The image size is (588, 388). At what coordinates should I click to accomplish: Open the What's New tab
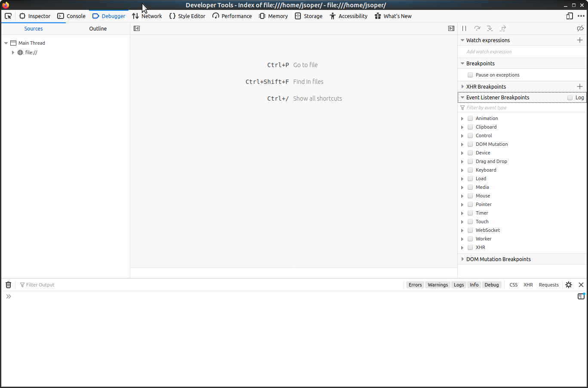point(393,16)
